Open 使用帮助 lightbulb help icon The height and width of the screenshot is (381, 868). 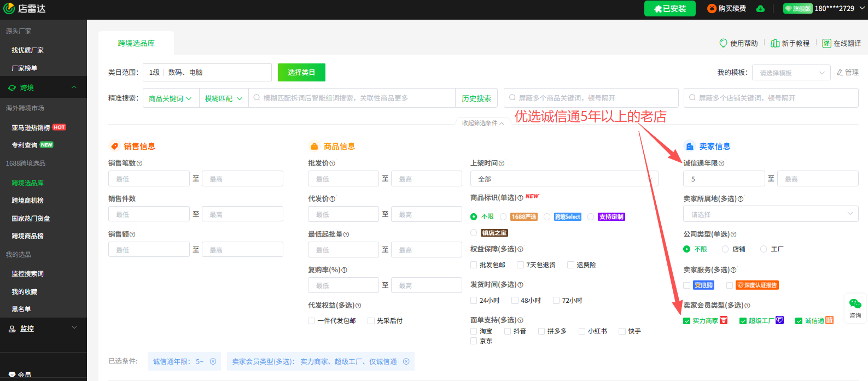pyautogui.click(x=723, y=43)
